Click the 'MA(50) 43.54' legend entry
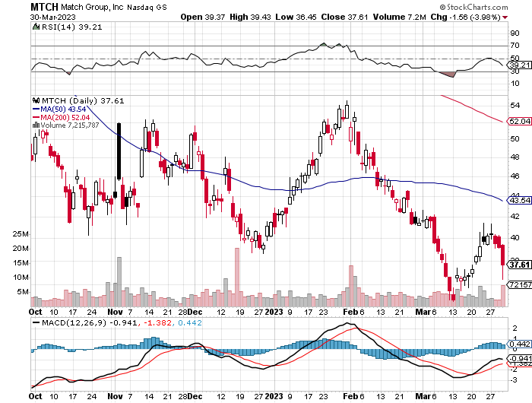Image resolution: width=532 pixels, height=403 pixels. 63,109
